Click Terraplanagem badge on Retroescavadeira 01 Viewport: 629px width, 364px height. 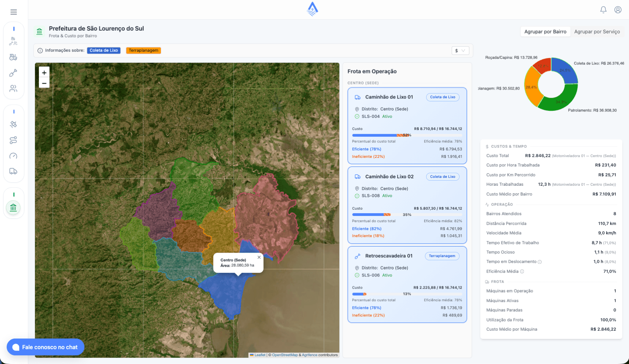coord(442,256)
